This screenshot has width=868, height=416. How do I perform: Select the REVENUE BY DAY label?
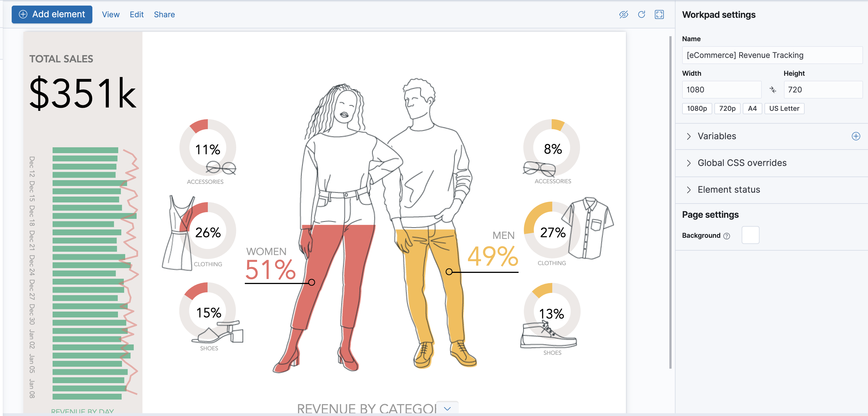coord(83,411)
